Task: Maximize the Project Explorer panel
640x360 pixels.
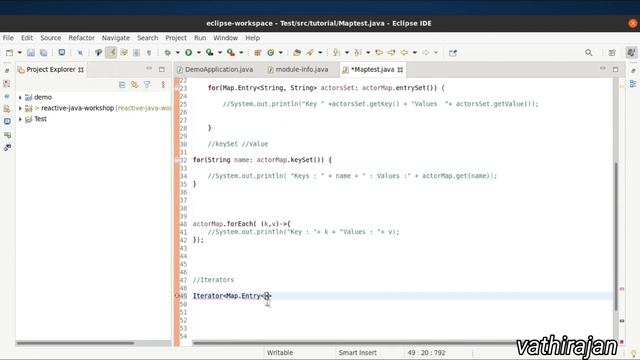Action: [x=162, y=69]
